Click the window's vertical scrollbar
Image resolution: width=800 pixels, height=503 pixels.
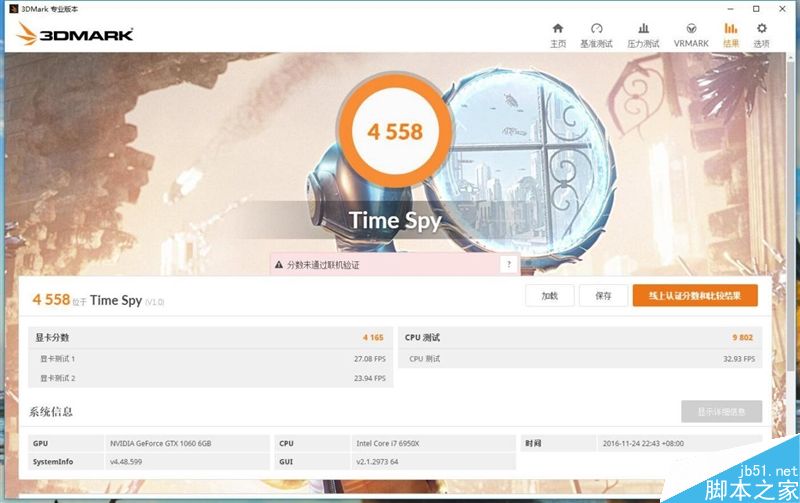point(791,209)
